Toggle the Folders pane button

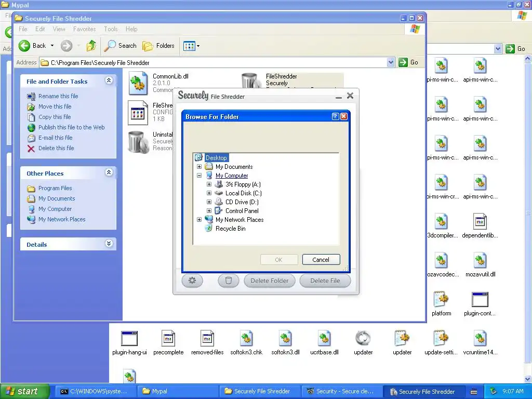click(158, 46)
